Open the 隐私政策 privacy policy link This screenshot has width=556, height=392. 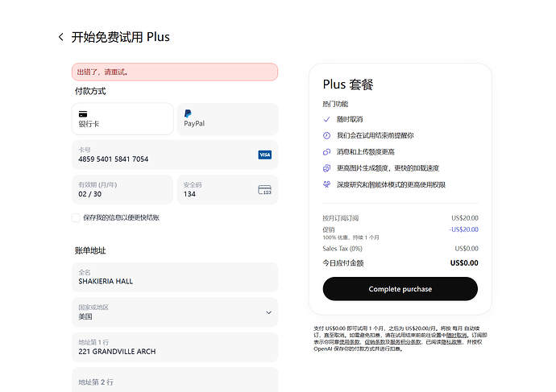451,342
